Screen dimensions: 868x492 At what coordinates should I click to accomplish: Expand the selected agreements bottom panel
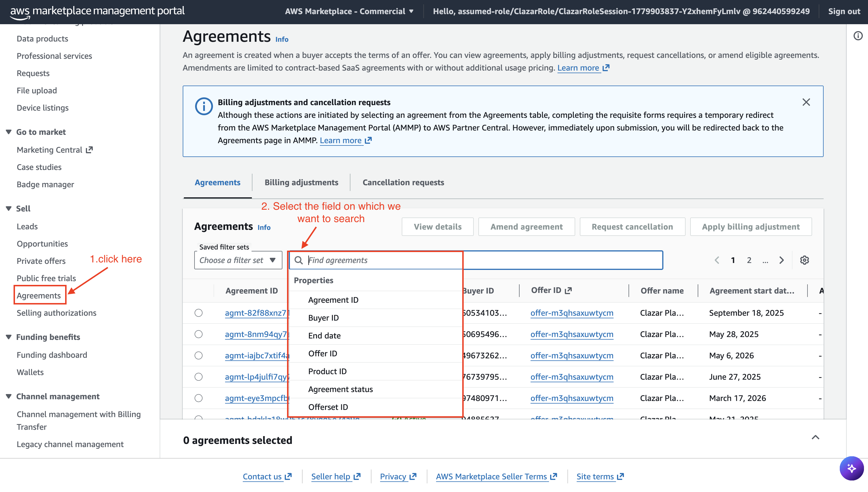[x=815, y=437]
